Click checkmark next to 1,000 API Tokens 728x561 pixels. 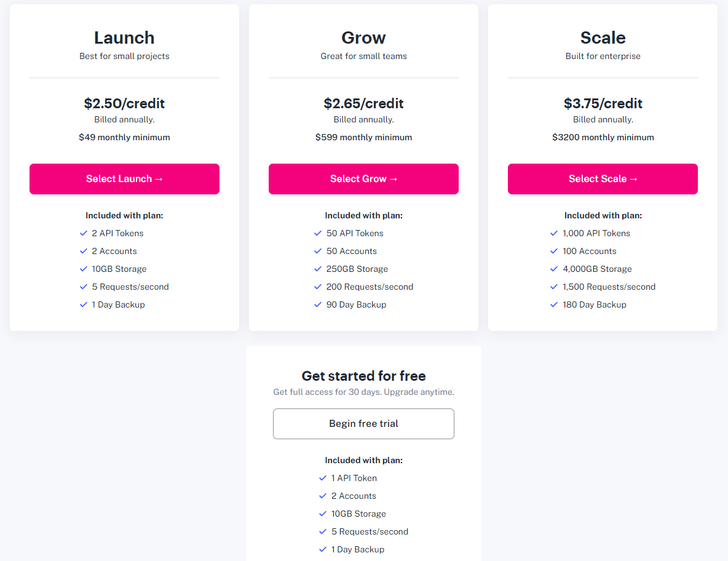point(554,233)
